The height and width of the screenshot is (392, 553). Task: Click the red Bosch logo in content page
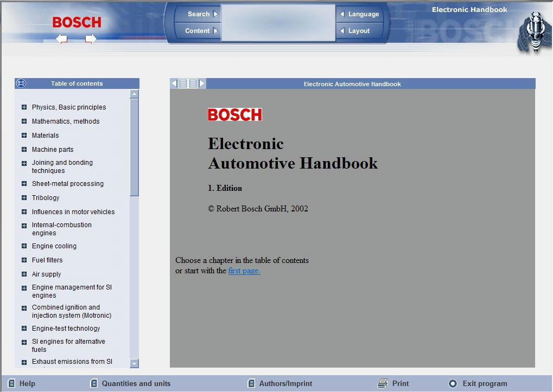(235, 114)
